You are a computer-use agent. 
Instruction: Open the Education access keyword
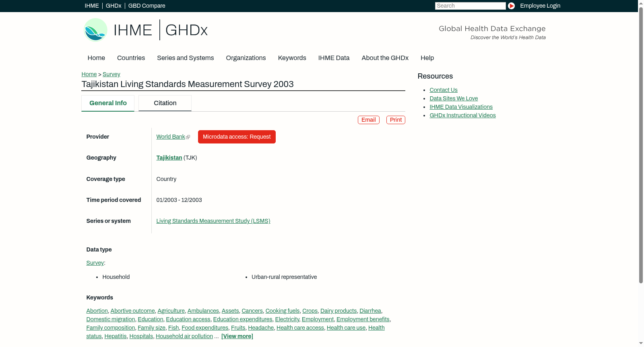pyautogui.click(x=188, y=319)
